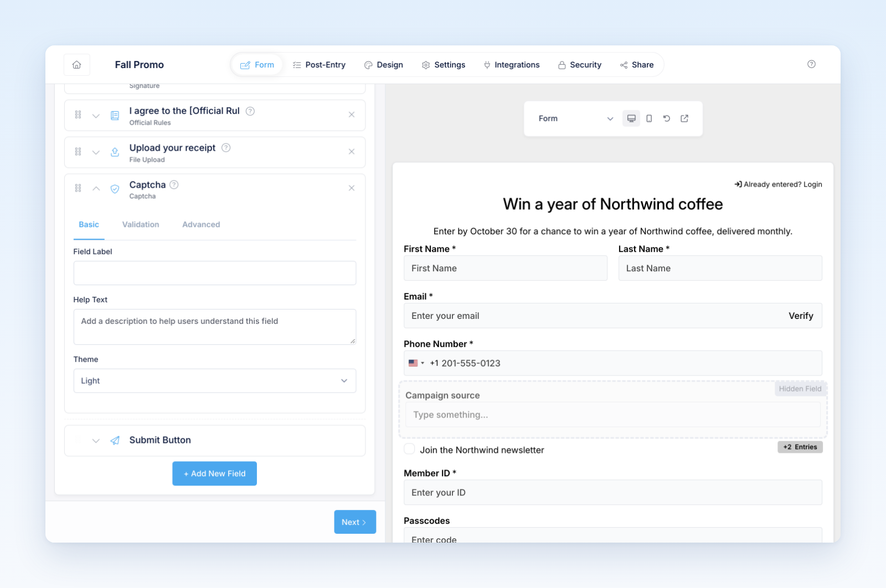Screen dimensions: 886x588
Task: Click the Help Text description textarea
Action: click(x=215, y=327)
